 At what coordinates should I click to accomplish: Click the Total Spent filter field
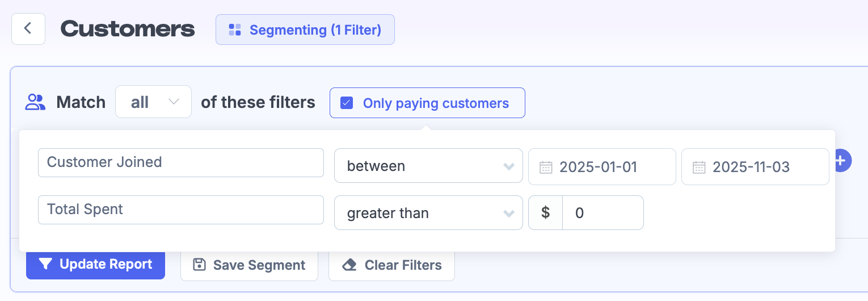point(180,210)
